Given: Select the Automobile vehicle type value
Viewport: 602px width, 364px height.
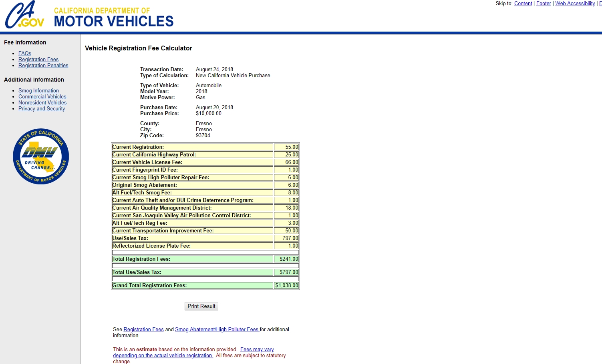Looking at the screenshot, I should point(209,86).
